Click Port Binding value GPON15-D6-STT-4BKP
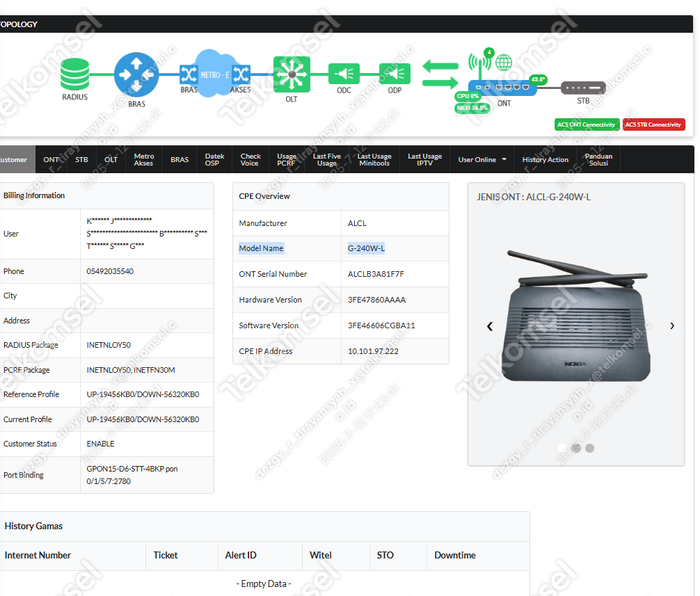The width and height of the screenshot is (700, 596). click(x=132, y=475)
